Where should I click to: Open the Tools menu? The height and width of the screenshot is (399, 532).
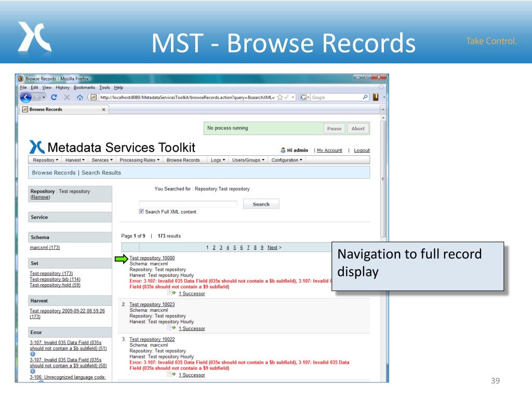point(104,87)
